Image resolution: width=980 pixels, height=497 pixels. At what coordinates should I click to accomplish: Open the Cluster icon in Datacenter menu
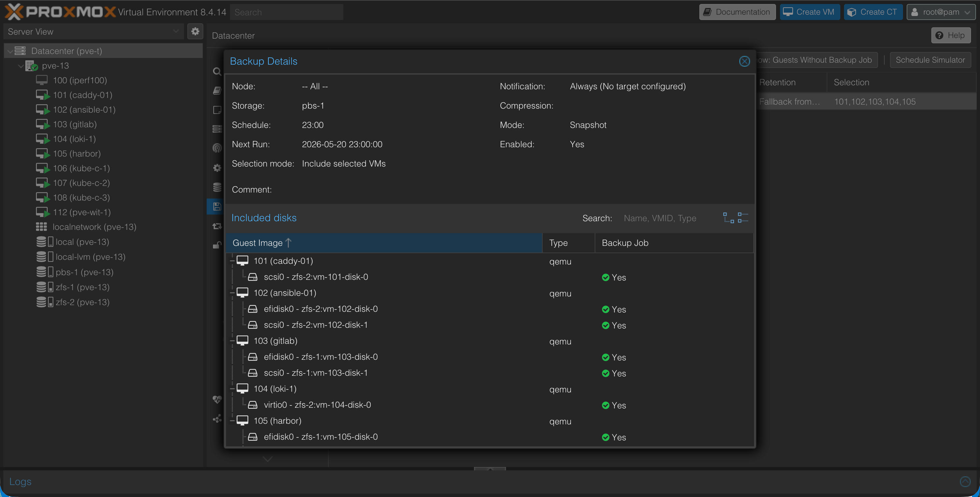(x=217, y=129)
